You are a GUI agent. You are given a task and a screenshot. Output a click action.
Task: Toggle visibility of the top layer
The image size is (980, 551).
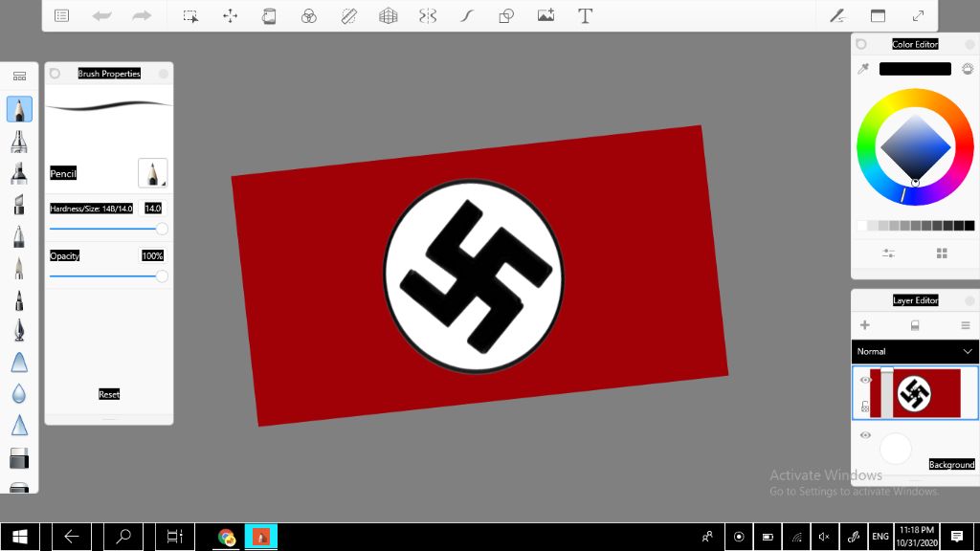coord(865,380)
